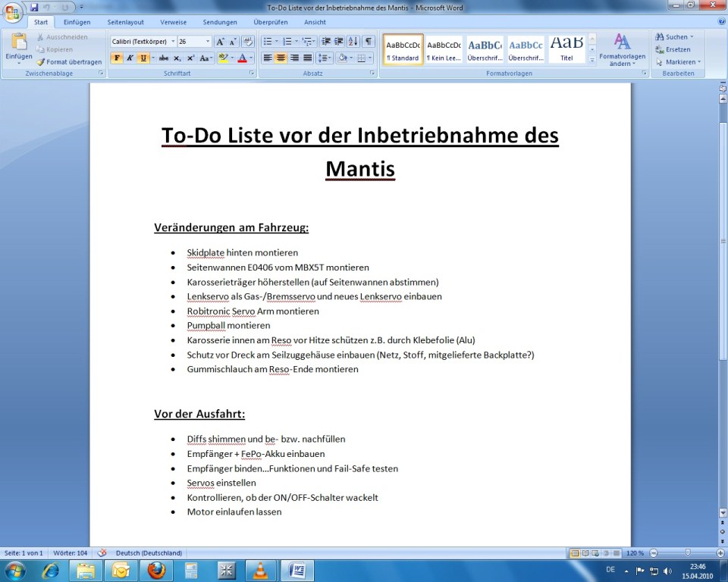728x582 pixels.
Task: Toggle underline (U) formatting
Action: pos(143,58)
